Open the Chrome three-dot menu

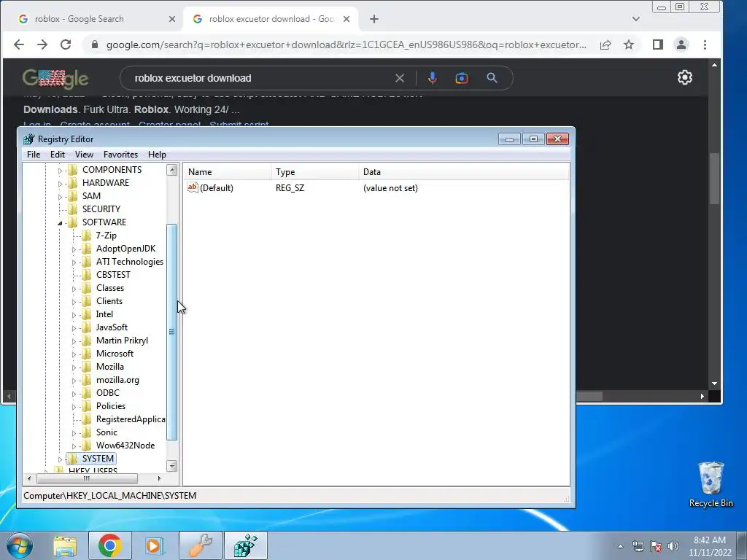click(705, 44)
